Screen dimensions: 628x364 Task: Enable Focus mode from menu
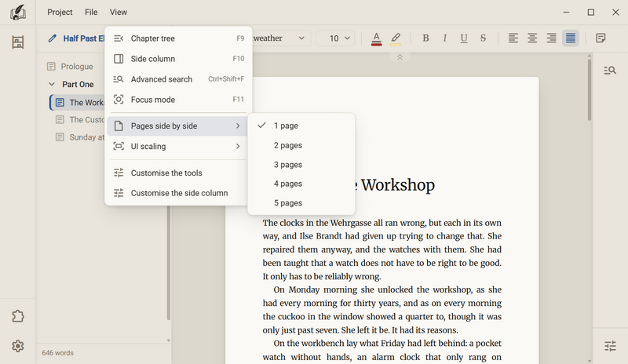point(179,100)
